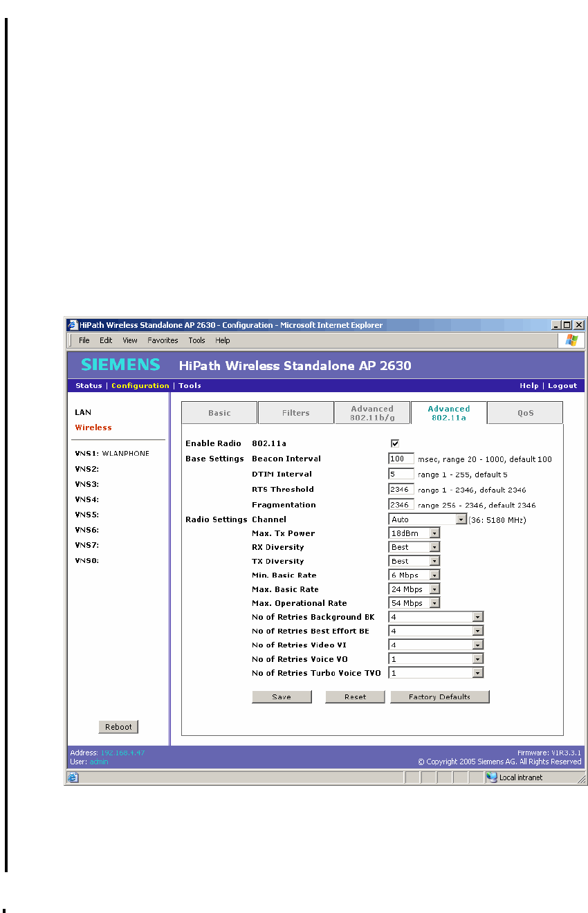The image size is (588, 913).
Task: Click the page icon in the status bar
Action: tap(73, 777)
